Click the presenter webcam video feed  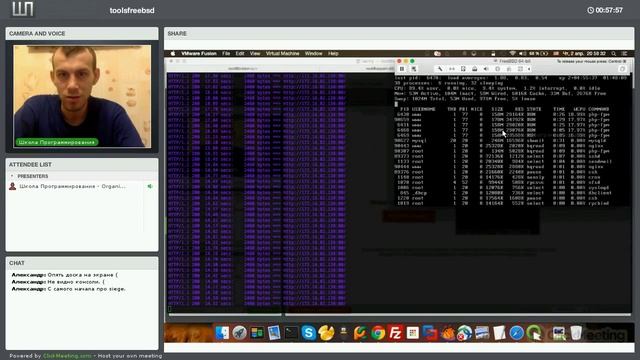(82, 96)
